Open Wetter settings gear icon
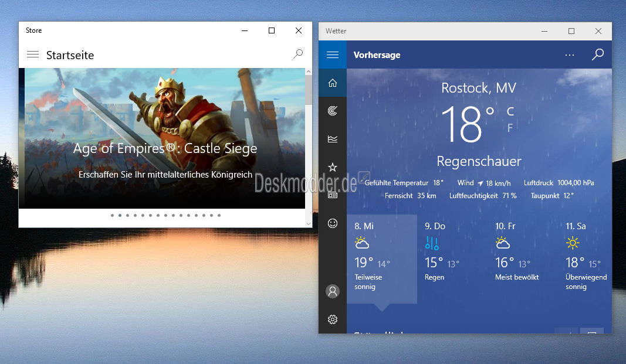Screen dimensions: 626x364 tap(333, 319)
